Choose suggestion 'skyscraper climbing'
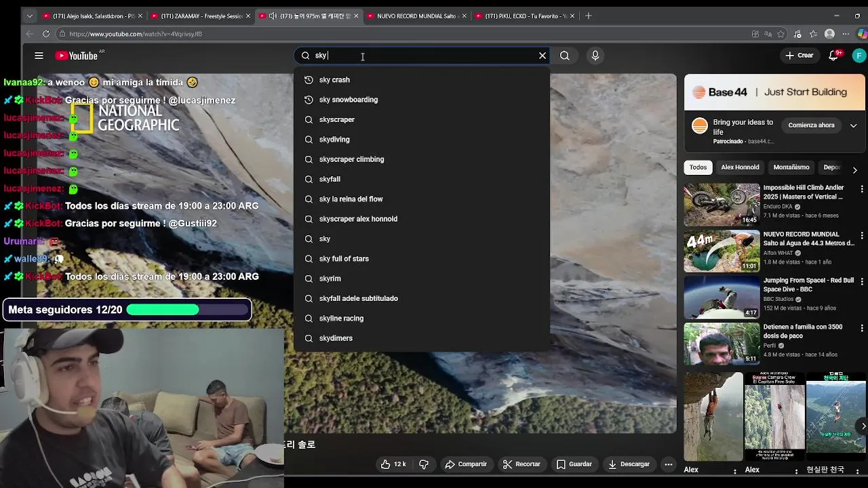This screenshot has height=488, width=868. point(422,159)
